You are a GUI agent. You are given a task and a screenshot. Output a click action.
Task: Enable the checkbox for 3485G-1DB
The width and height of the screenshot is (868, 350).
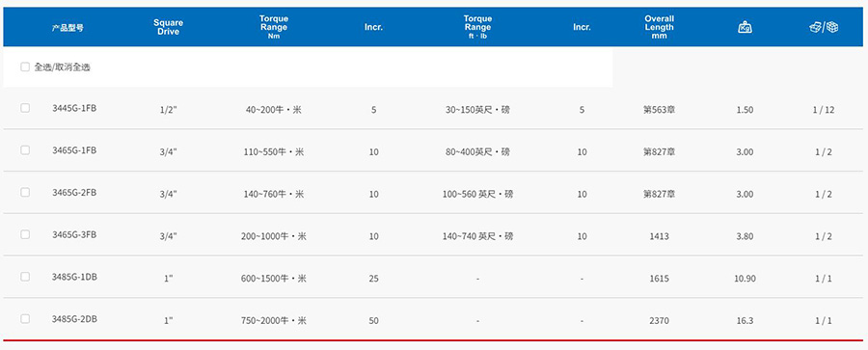[x=25, y=277]
